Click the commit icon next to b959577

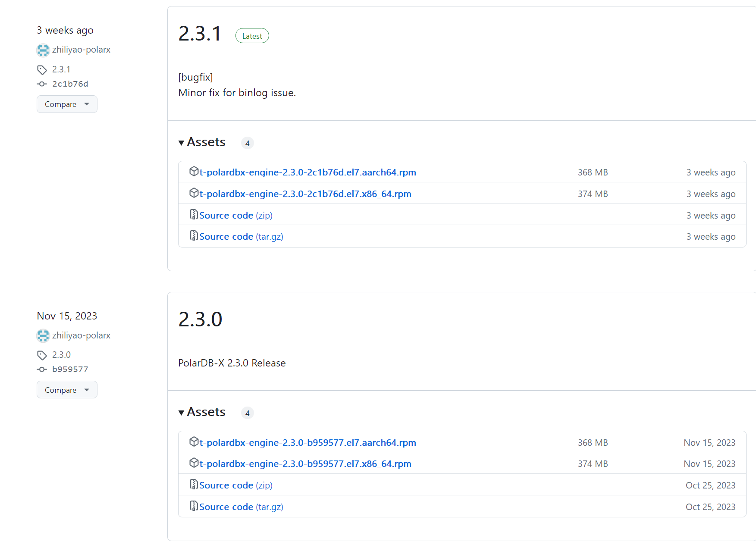42,369
